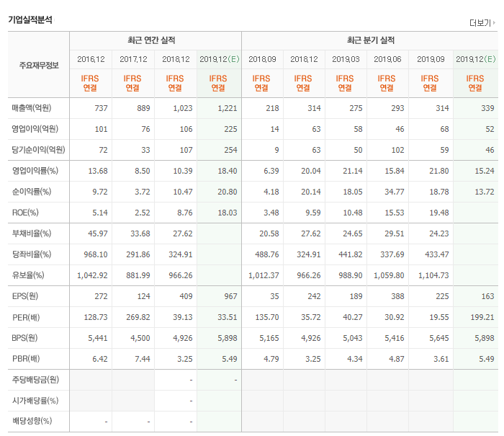This screenshot has height=436, width=504.
Task: Click the 영업이익(억원) row label
Action: pyautogui.click(x=35, y=129)
